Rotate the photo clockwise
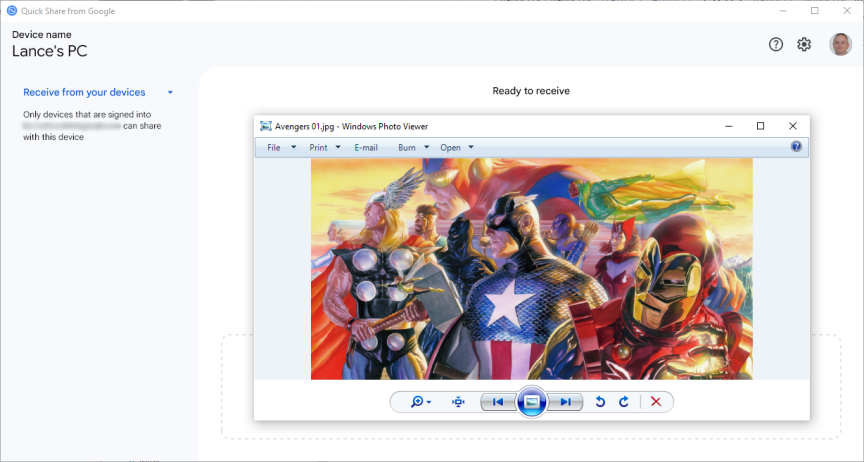Image resolution: width=864 pixels, height=462 pixels. tap(624, 402)
